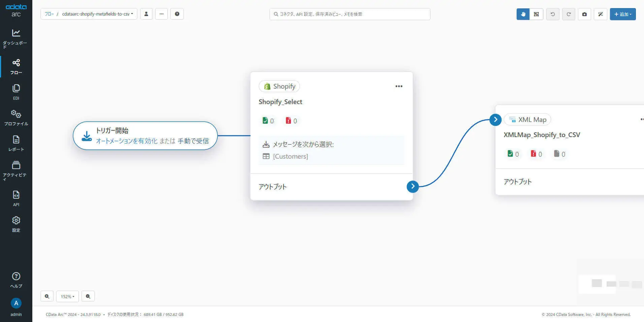Click the redo arrow button
This screenshot has height=322, width=644.
569,14
